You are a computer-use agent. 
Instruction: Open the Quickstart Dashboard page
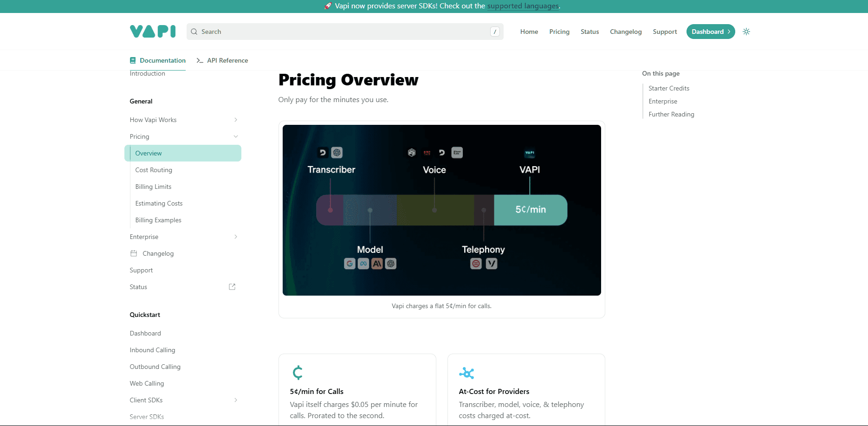[145, 333]
